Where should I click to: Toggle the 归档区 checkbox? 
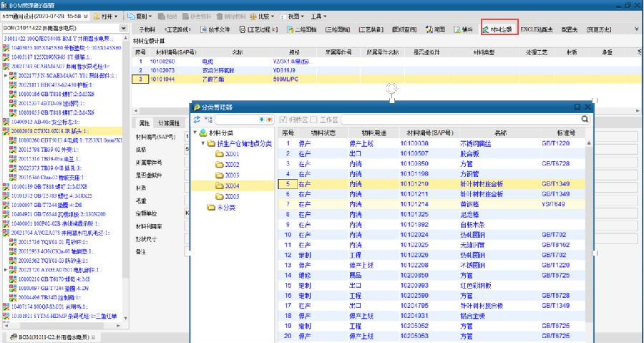[284, 119]
